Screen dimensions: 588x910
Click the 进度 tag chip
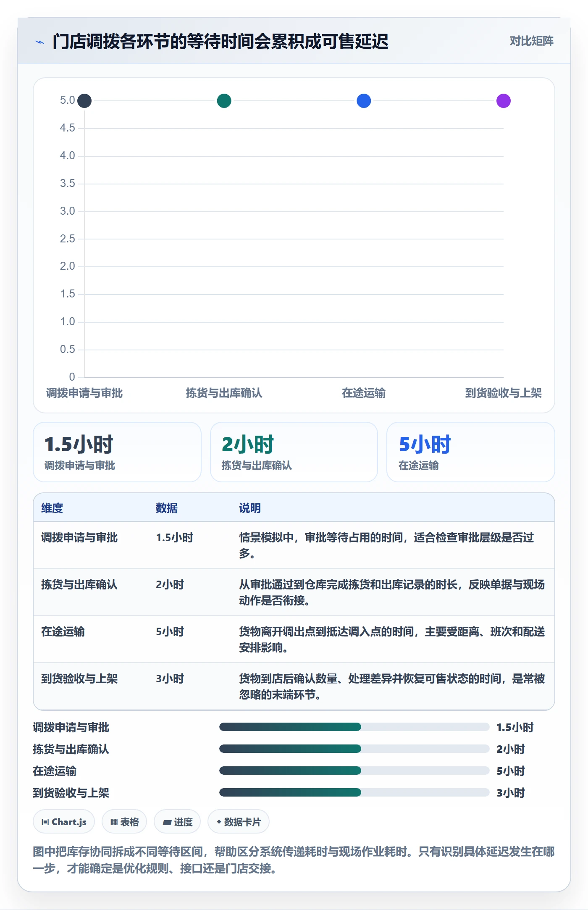[177, 821]
